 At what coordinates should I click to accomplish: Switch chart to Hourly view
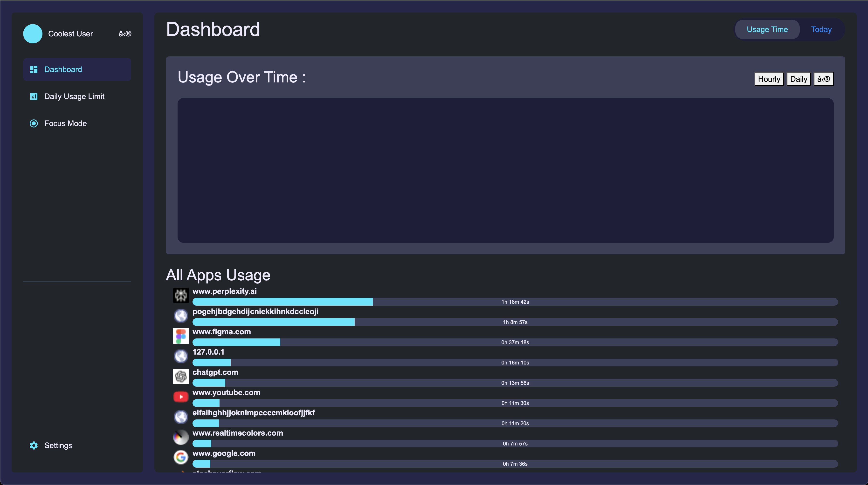tap(769, 79)
